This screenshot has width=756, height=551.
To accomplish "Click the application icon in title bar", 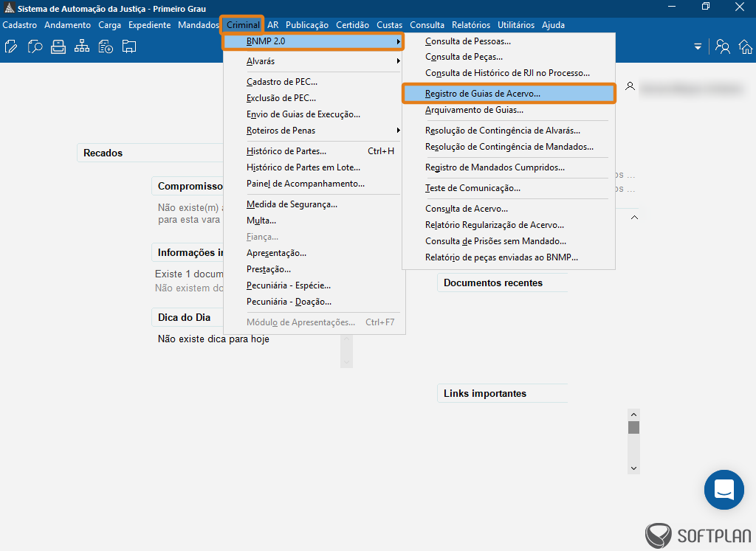I will (x=9, y=8).
